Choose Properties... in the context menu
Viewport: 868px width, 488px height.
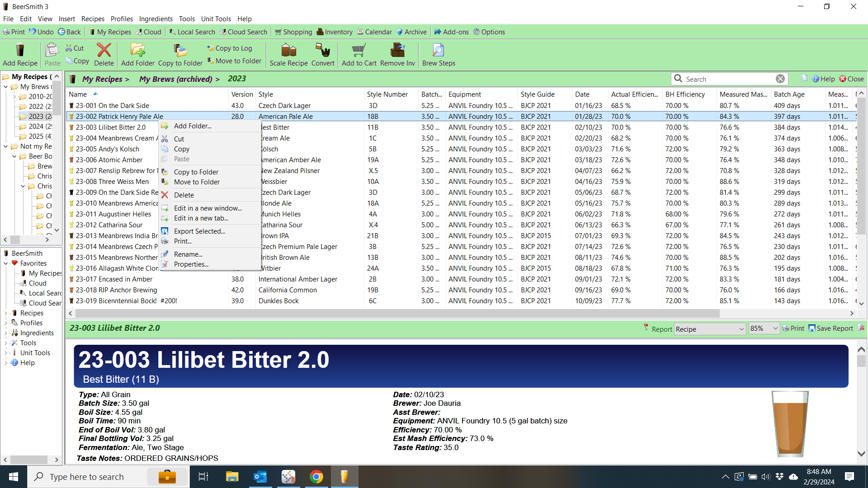(191, 264)
